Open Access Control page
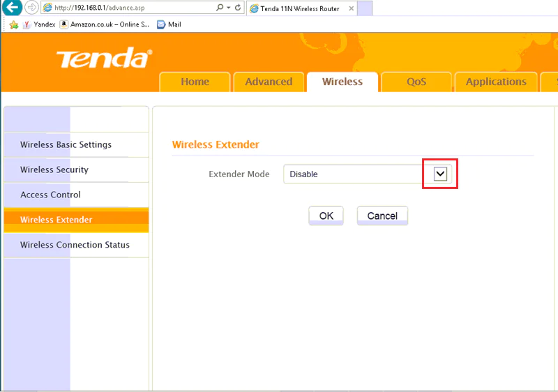558x392 pixels. (x=76, y=195)
